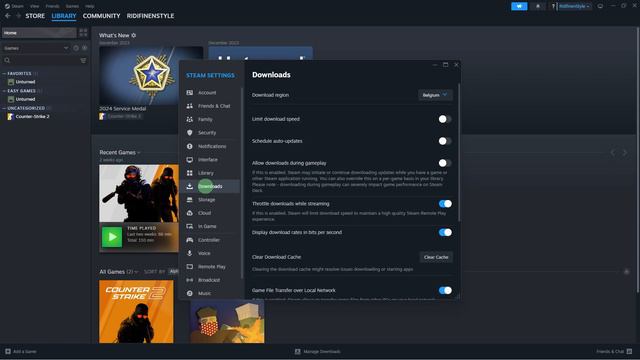Collapse the FAVORITES category

coord(4,73)
